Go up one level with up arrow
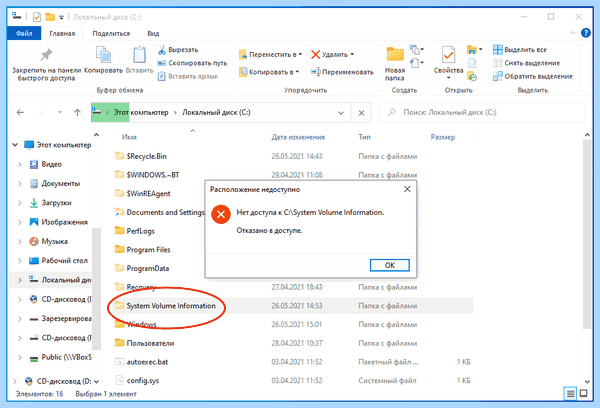The width and height of the screenshot is (600, 408). [x=77, y=113]
